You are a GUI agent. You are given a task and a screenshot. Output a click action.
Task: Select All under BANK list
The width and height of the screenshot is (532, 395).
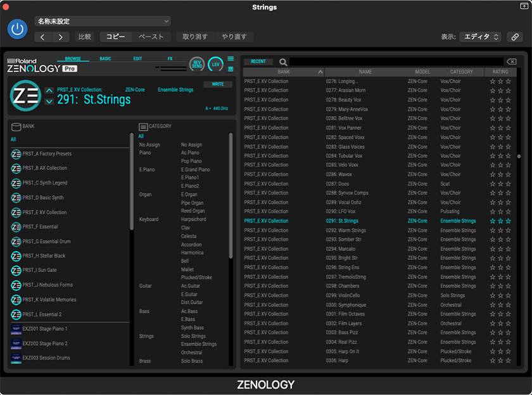point(13,139)
